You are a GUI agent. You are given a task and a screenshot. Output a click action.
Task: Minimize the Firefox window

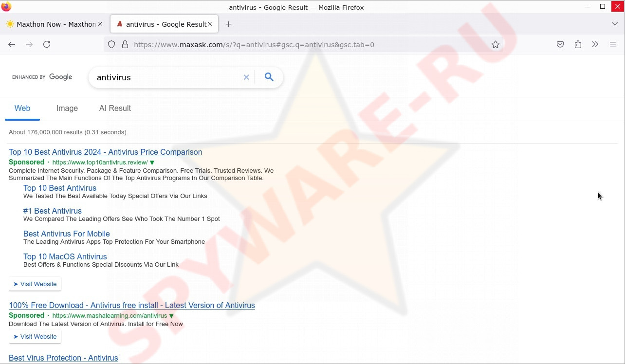[588, 7]
